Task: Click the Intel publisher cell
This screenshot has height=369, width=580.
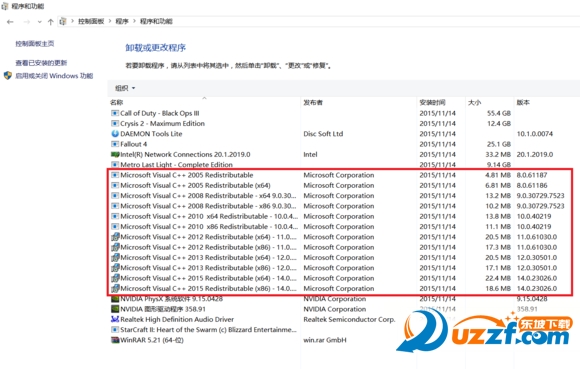Action: pyautogui.click(x=310, y=155)
